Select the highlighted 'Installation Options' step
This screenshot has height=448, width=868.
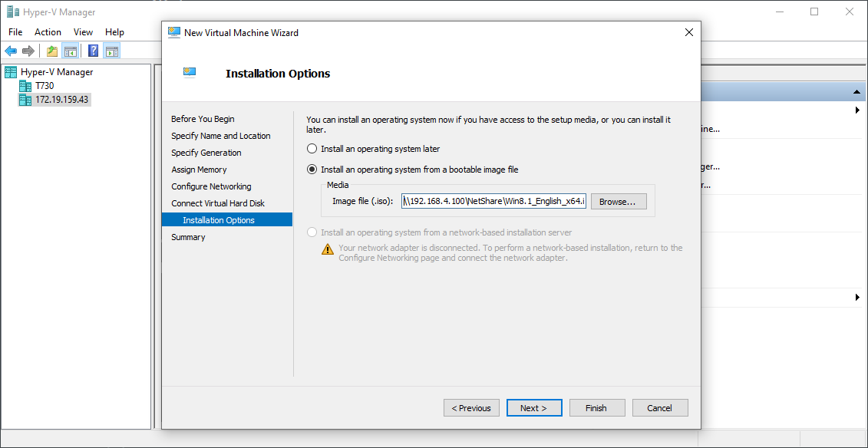tap(227, 220)
